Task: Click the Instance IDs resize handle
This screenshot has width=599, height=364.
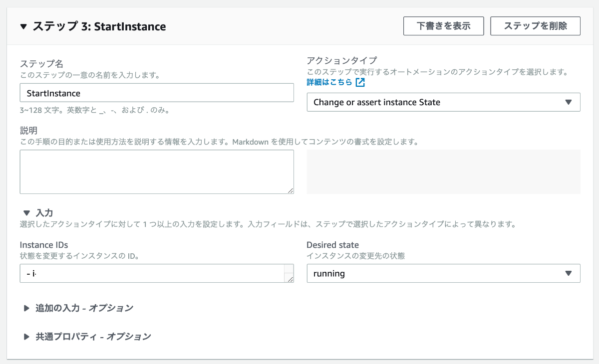Action: tap(289, 279)
